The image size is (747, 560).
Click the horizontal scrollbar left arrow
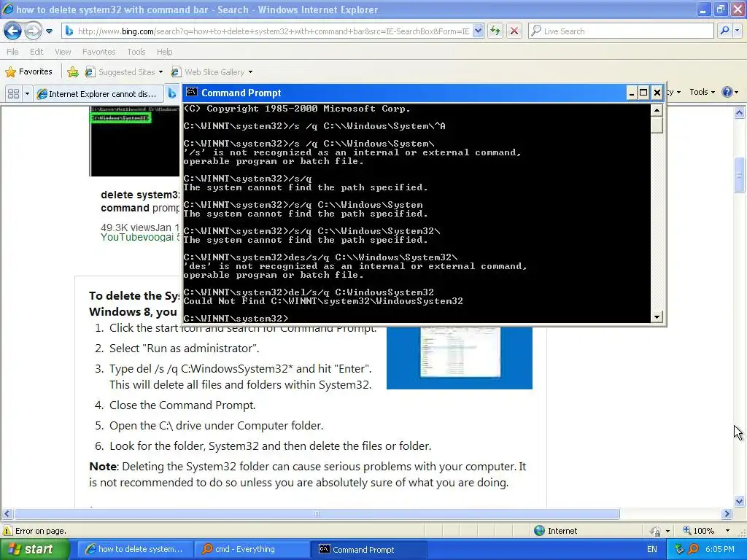[x=7, y=513]
